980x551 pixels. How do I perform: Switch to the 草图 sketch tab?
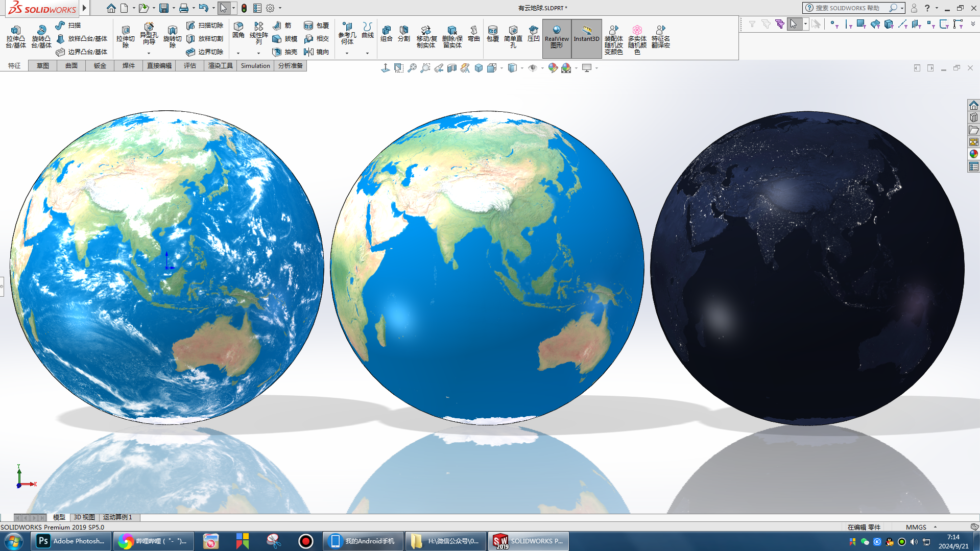pyautogui.click(x=43, y=66)
